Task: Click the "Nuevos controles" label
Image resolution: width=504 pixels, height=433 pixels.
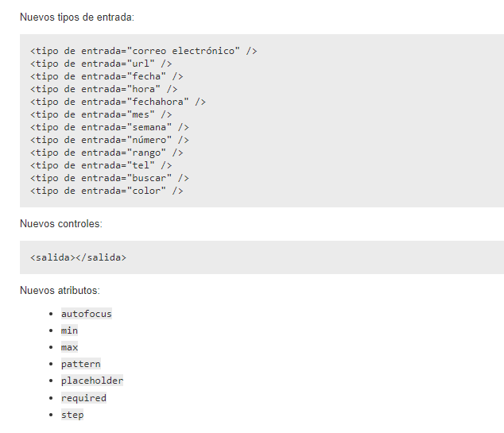Action: click(61, 224)
